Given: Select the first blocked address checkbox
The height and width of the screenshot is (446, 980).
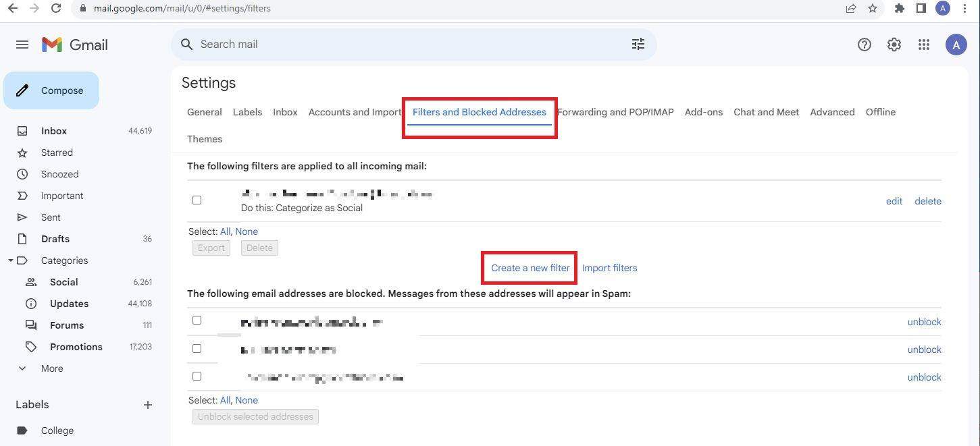Looking at the screenshot, I should pyautogui.click(x=197, y=320).
